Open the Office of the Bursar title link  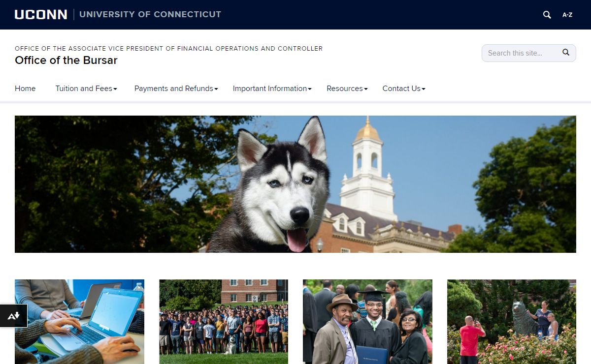point(66,61)
